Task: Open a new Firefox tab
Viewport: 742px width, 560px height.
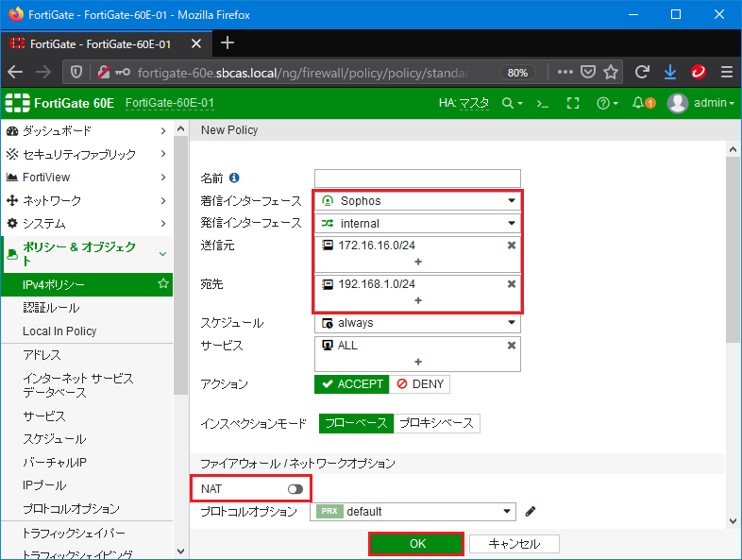Action: click(x=228, y=43)
